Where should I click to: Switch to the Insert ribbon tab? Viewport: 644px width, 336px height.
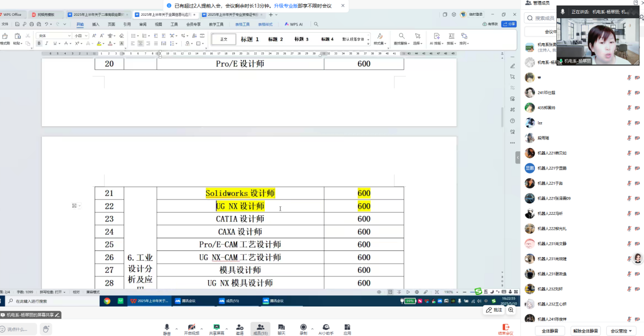point(96,24)
